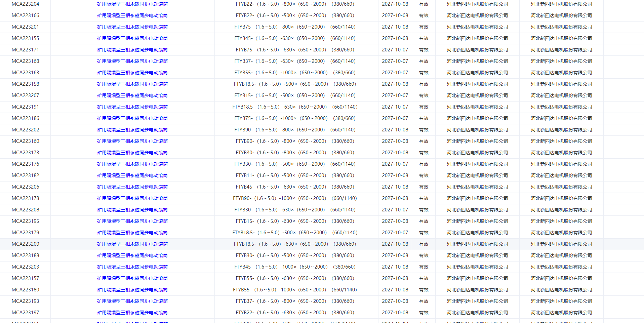Click certificate number MCA223191 cell
Screen dimensions: 644x323
[x=25, y=107]
